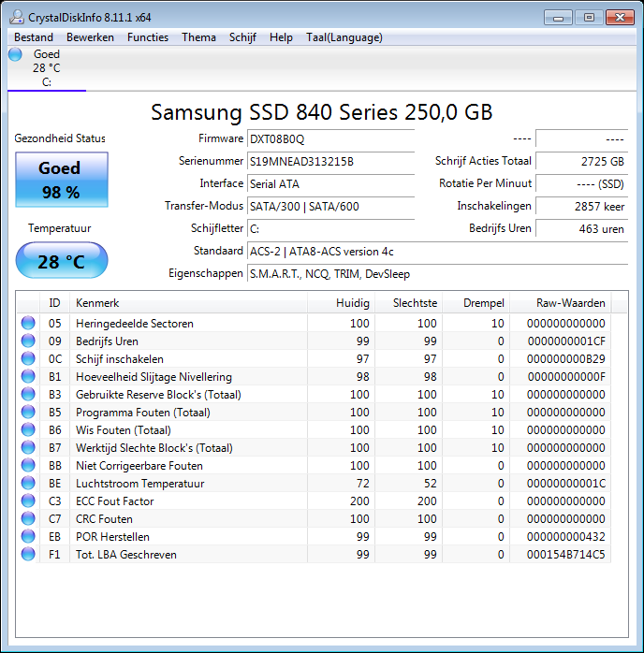Open the Taal(Language) menu
This screenshot has height=653, width=644.
click(x=344, y=37)
